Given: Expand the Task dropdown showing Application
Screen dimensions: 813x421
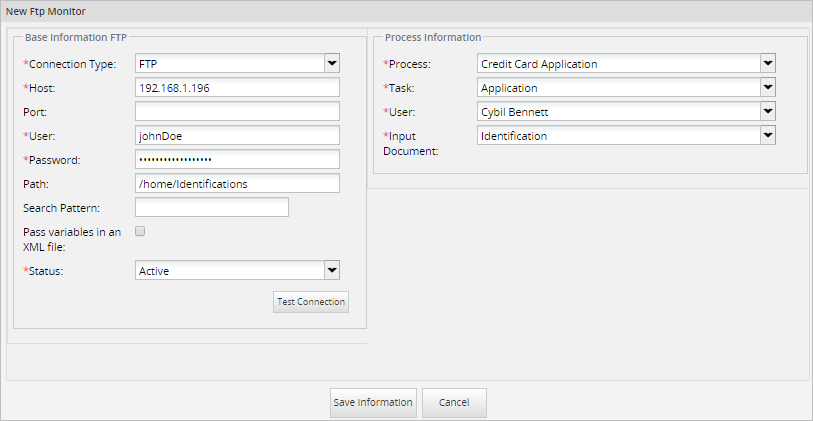Looking at the screenshot, I should click(x=626, y=88).
